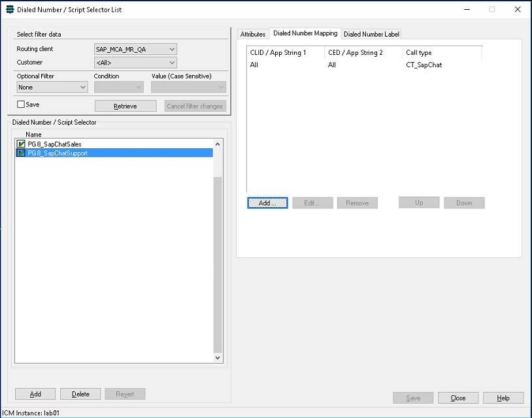532x418 pixels.
Task: Open the Routing client dropdown
Action: point(135,49)
